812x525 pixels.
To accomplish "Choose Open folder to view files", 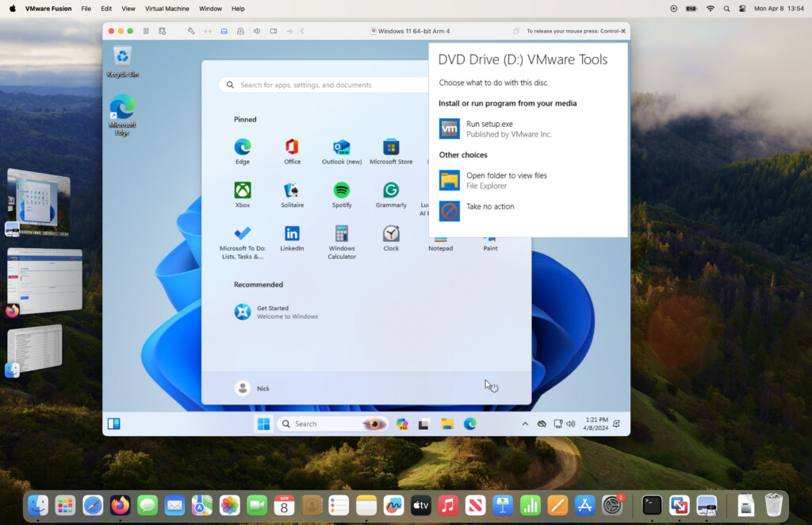I will pyautogui.click(x=493, y=180).
